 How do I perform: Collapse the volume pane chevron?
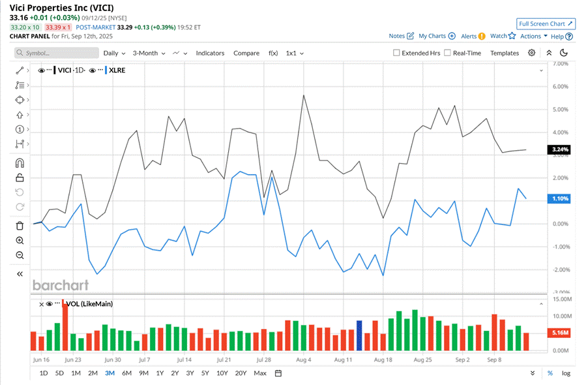tap(541, 304)
